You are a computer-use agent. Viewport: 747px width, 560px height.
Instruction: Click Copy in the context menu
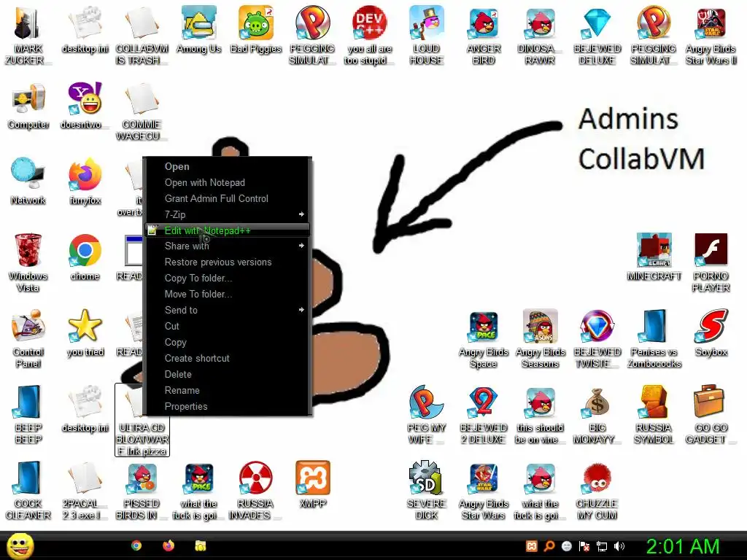(x=228, y=343)
